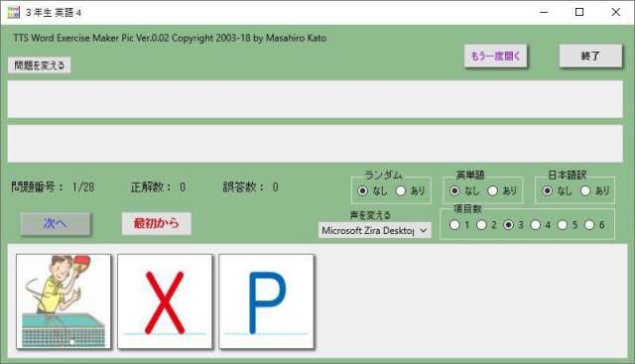This screenshot has width=635, height=364.
Task: Click the app icon in title bar
Action: (13, 12)
